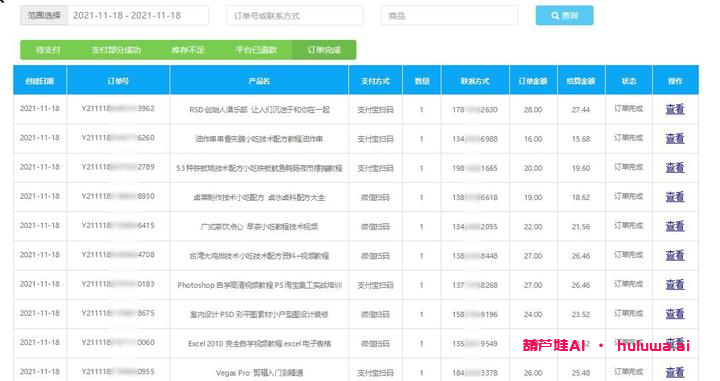This screenshot has width=720, height=381.
Task: Click the settlement amount 18.62
Action: tap(581, 197)
